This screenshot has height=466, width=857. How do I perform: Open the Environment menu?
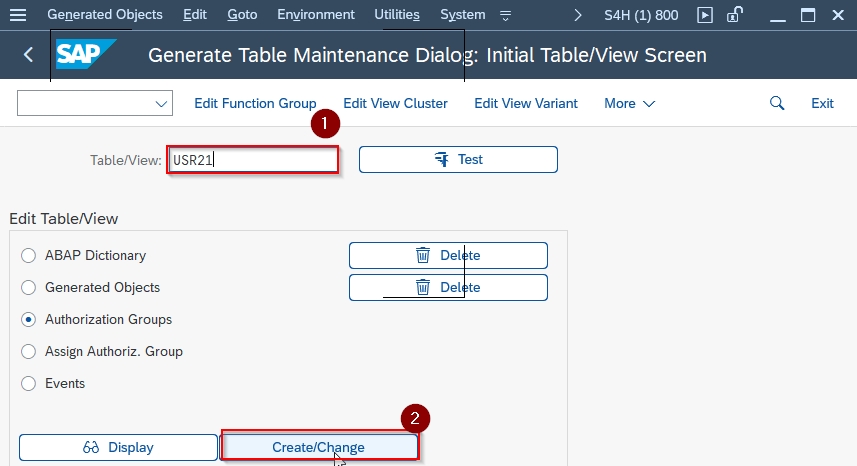(x=316, y=15)
